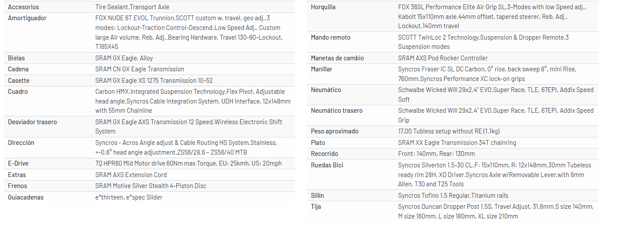Click the "Guiacadenas" row label

26,197
